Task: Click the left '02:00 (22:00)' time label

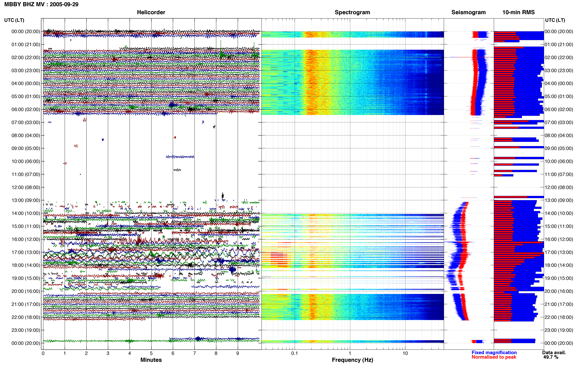Action: coord(26,57)
